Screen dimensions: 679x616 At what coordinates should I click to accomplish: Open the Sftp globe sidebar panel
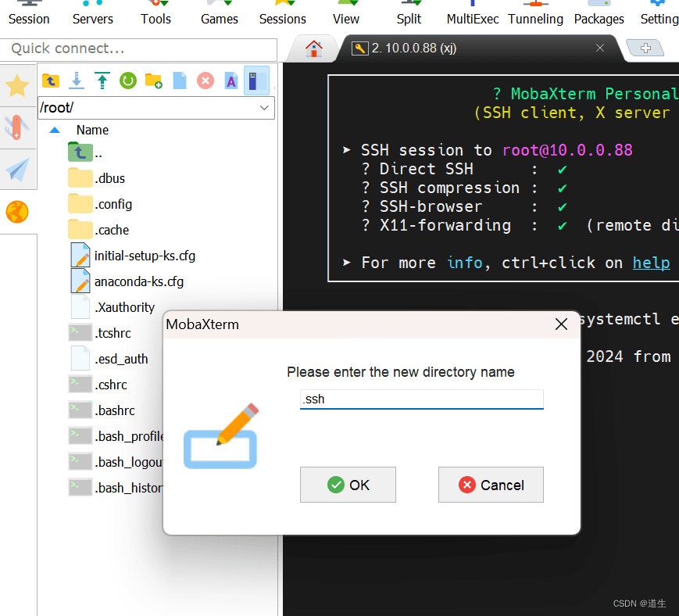(17, 212)
